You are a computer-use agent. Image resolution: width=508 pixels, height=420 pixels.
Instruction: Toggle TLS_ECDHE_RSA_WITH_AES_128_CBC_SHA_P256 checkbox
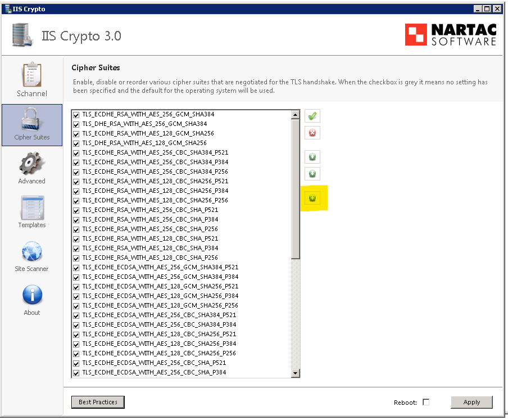(x=76, y=258)
